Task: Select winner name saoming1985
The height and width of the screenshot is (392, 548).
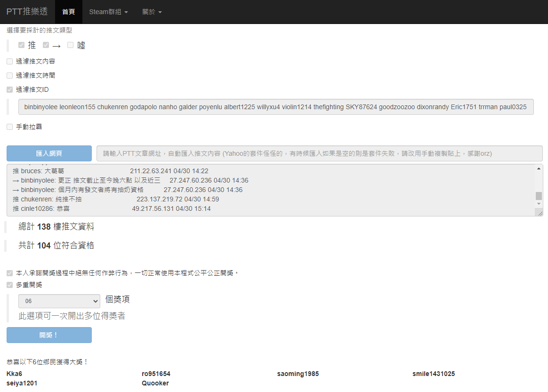Action: (x=298, y=374)
